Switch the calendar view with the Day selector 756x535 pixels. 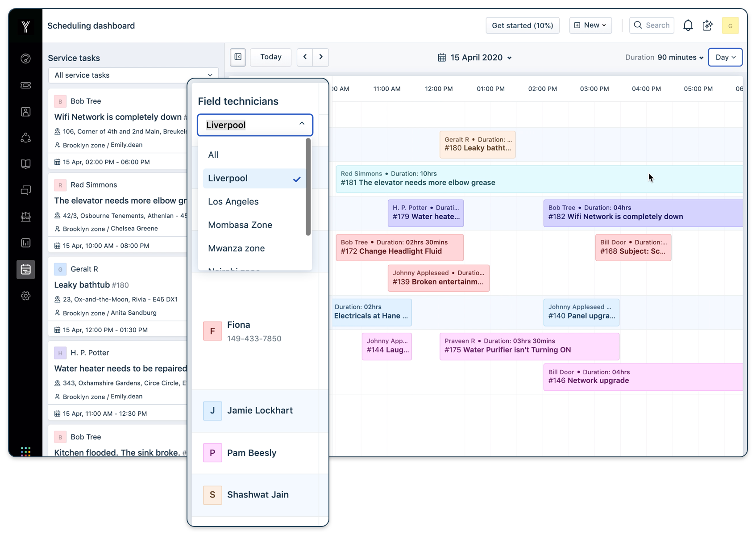pos(725,57)
